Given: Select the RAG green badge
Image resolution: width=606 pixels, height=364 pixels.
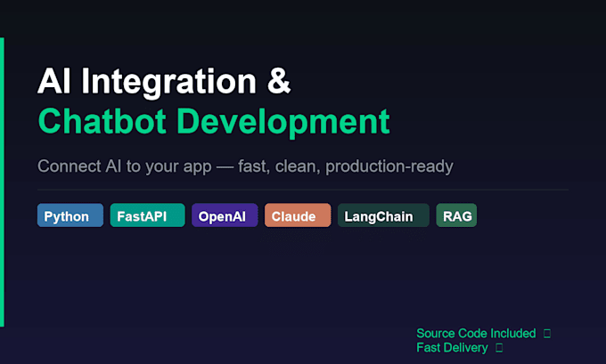Looking at the screenshot, I should pos(456,215).
